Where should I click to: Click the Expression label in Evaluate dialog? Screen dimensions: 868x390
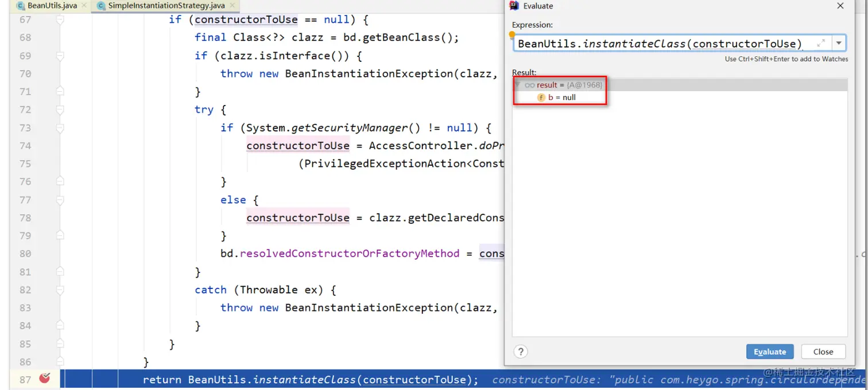click(533, 25)
